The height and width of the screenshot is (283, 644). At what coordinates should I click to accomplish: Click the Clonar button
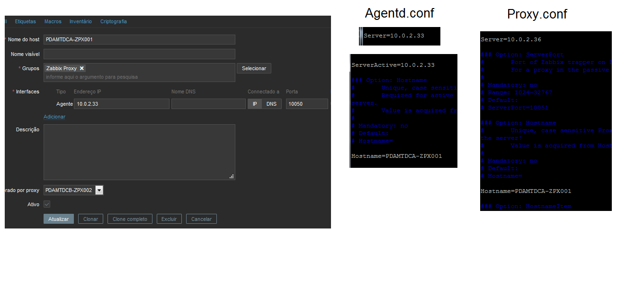(90, 219)
